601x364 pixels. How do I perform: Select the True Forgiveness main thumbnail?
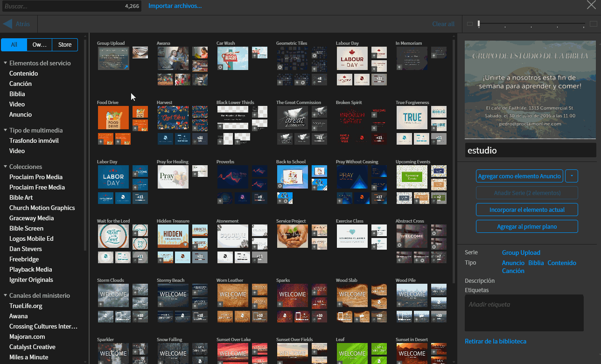(412, 118)
